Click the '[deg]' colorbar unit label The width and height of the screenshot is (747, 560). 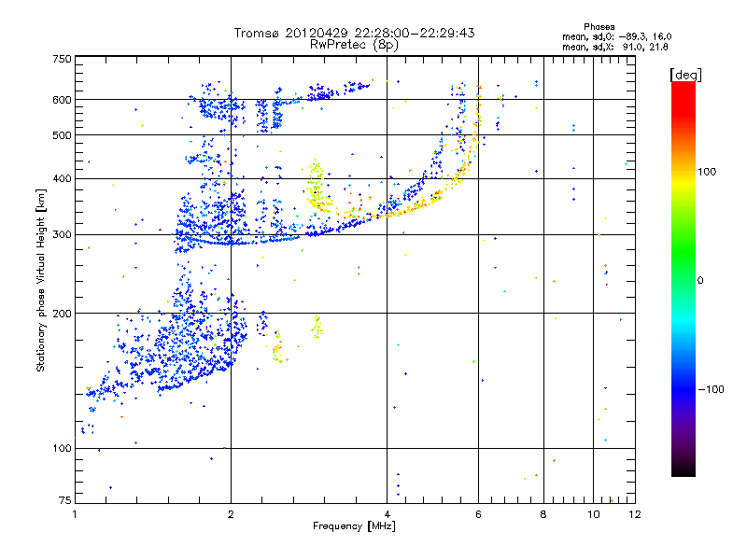click(x=685, y=75)
